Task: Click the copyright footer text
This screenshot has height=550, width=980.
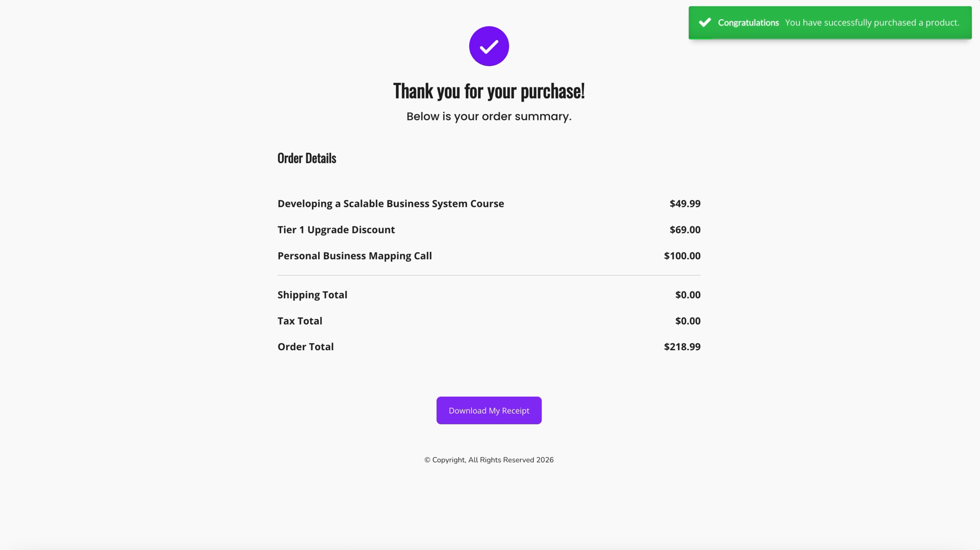Action: 489,460
